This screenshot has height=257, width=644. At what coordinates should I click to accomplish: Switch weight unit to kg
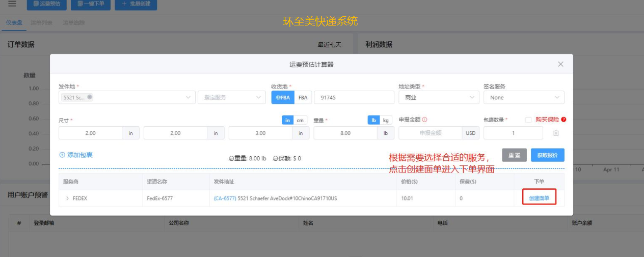pyautogui.click(x=387, y=120)
